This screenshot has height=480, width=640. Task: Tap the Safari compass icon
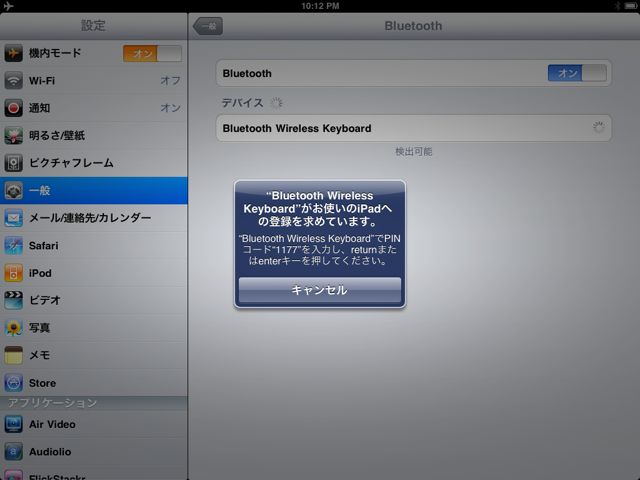[13, 246]
